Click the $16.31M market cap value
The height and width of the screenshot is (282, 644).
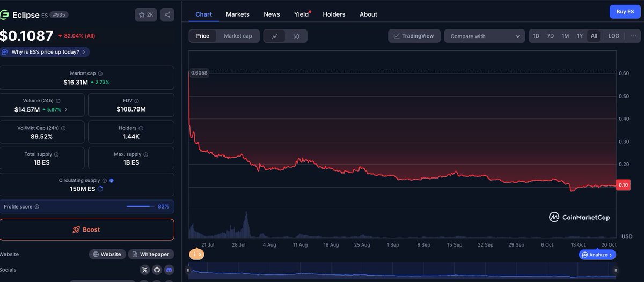coord(75,82)
